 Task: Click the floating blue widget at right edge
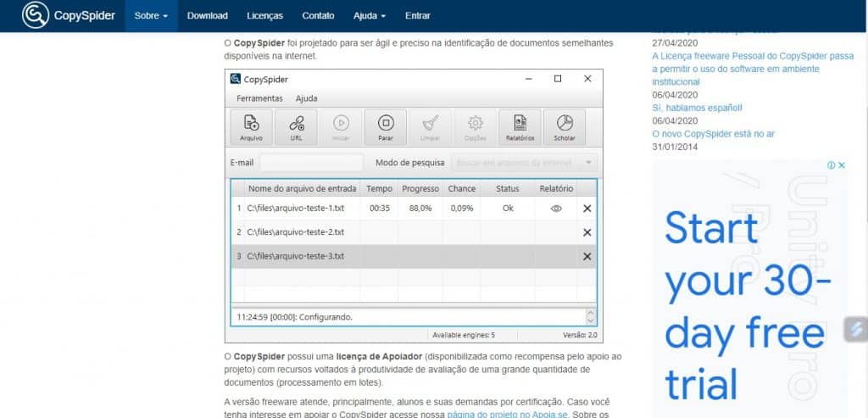856,330
